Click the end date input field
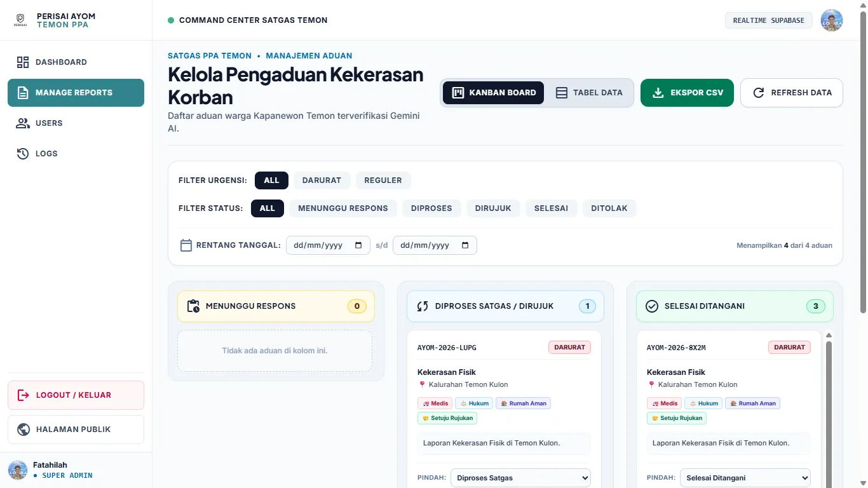This screenshot has width=868, height=488. click(435, 245)
